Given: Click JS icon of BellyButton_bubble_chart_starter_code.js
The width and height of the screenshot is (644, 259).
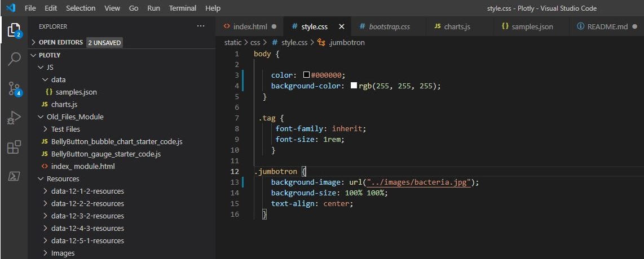Looking at the screenshot, I should [x=45, y=142].
